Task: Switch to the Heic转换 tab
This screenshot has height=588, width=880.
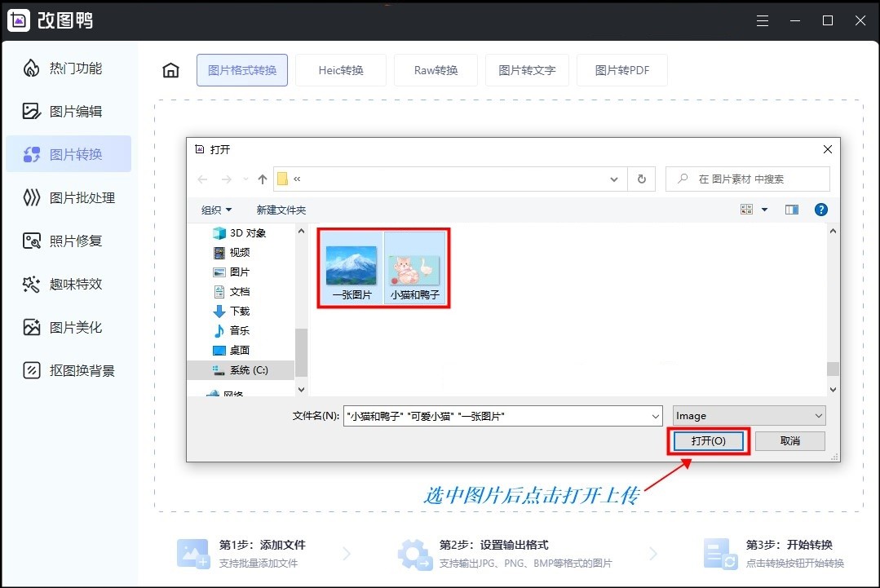Action: [x=341, y=70]
